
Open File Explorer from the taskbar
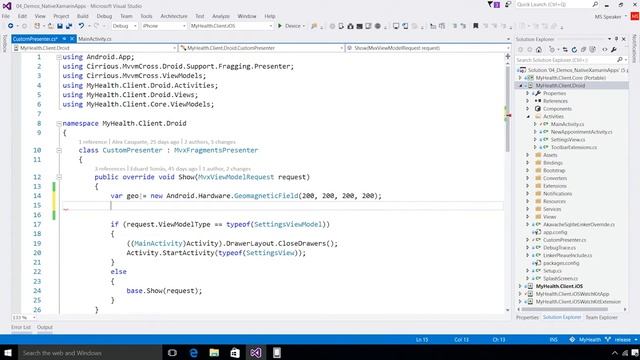coord(214,353)
